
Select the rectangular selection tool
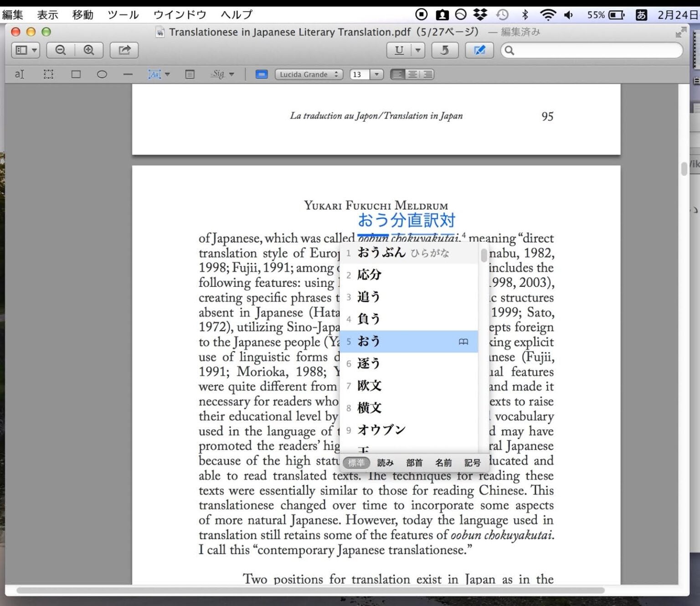tap(48, 74)
